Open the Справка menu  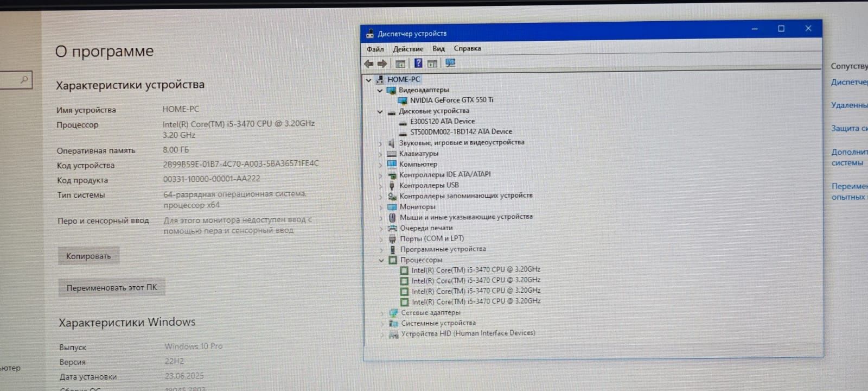click(467, 48)
